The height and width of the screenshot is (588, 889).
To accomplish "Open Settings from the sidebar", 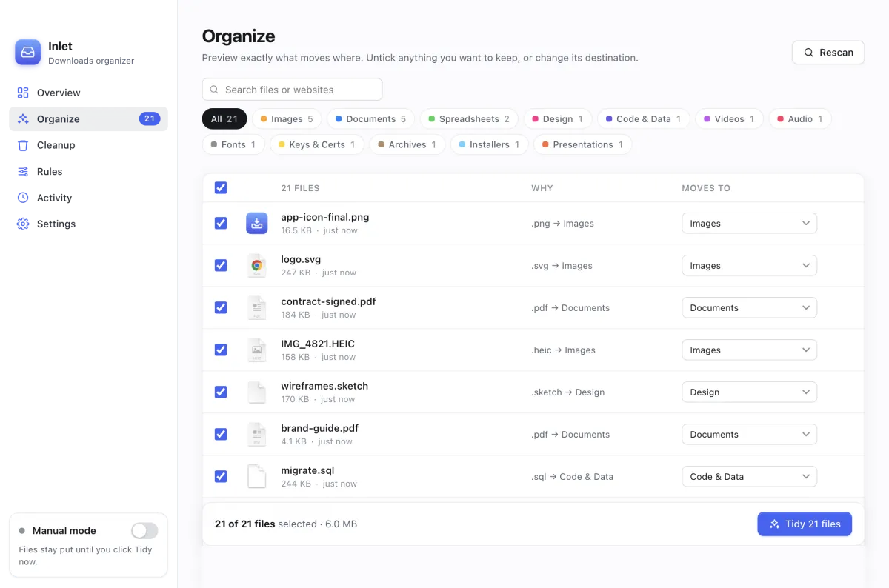I will click(x=88, y=224).
